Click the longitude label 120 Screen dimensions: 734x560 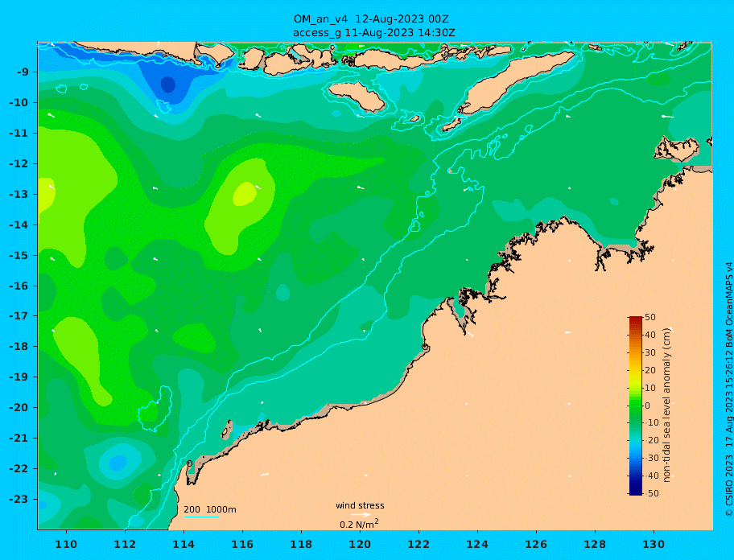pos(360,544)
